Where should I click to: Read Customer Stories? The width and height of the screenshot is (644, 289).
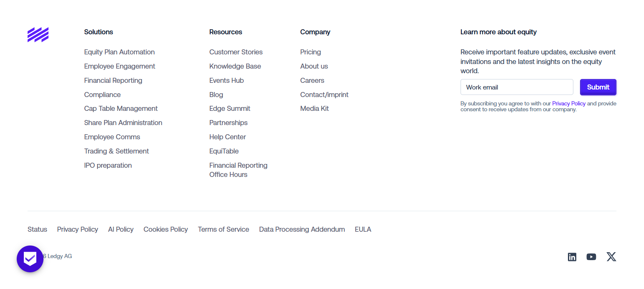(x=236, y=52)
